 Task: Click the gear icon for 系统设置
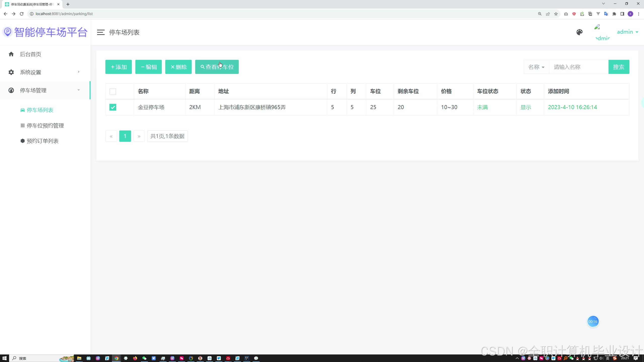(11, 72)
